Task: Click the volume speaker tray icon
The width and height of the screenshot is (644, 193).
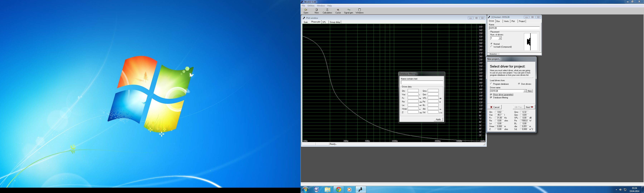Action: click(x=621, y=190)
